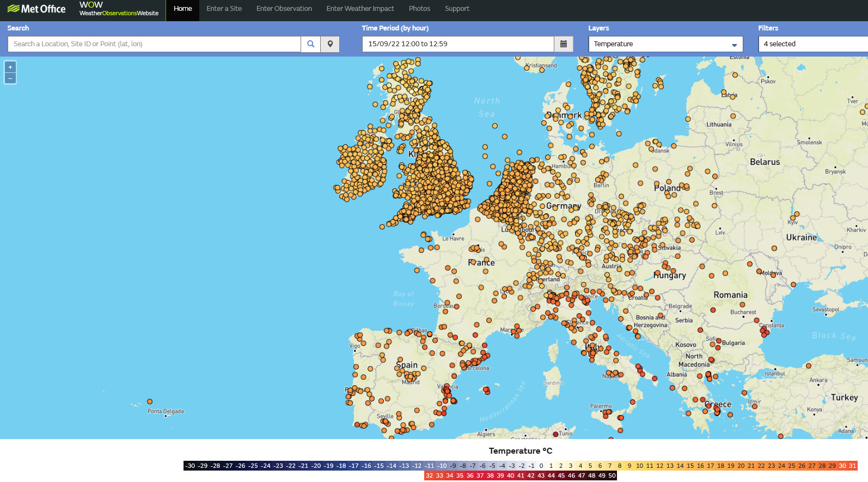
Task: Open the Enter Observation page
Action: pos(284,9)
